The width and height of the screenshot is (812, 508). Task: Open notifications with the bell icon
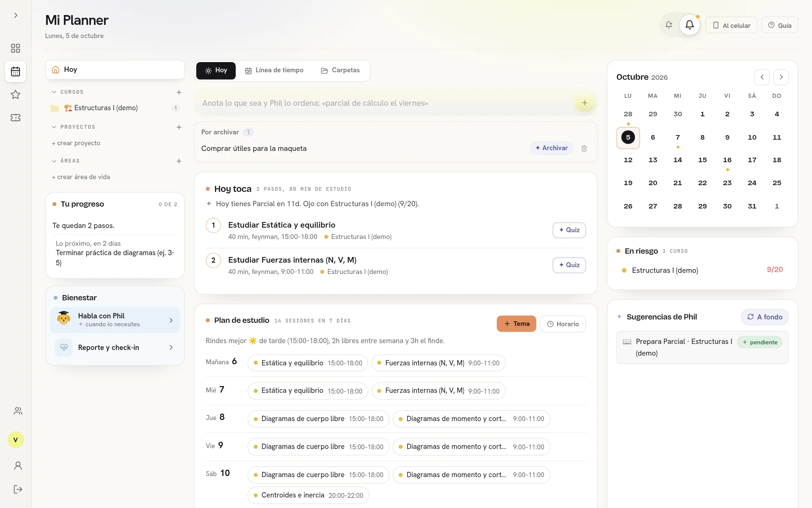pyautogui.click(x=689, y=25)
